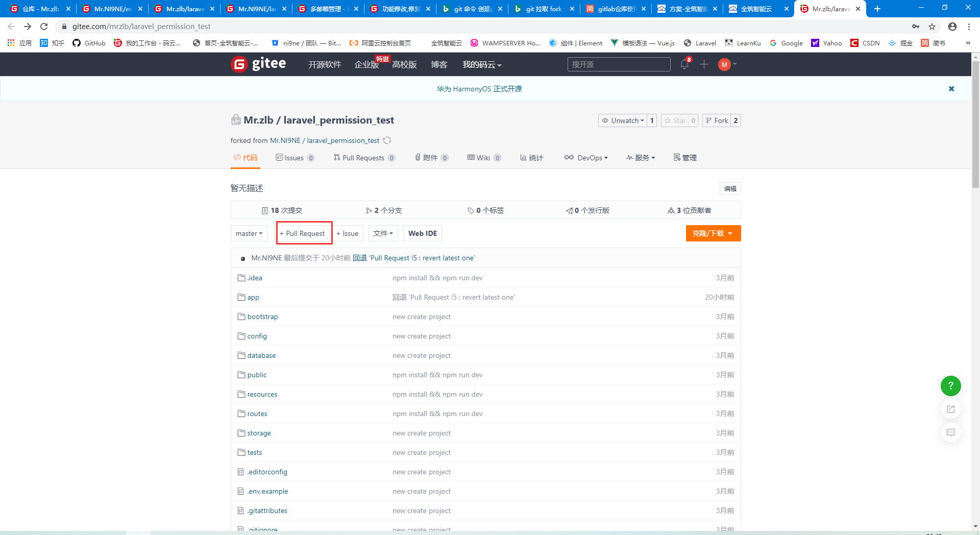Open the Unwatch dropdown
This screenshot has height=535, width=980.
(x=623, y=120)
